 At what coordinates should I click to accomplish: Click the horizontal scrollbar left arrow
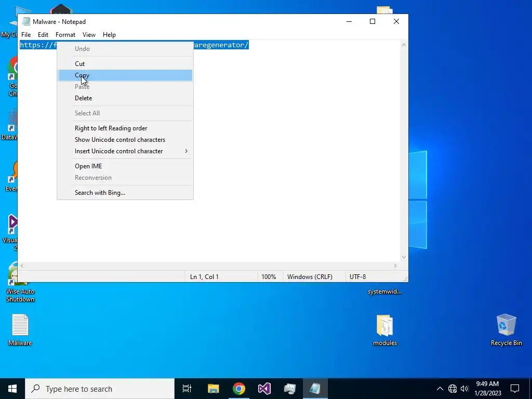coord(22,266)
